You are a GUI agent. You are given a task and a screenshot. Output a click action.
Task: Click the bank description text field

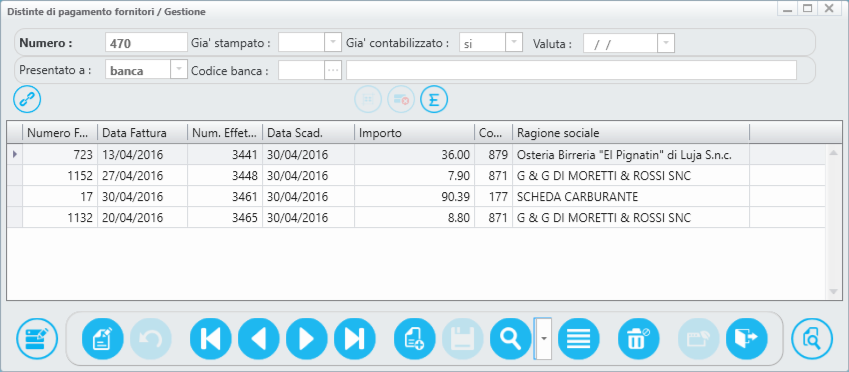[x=571, y=70]
